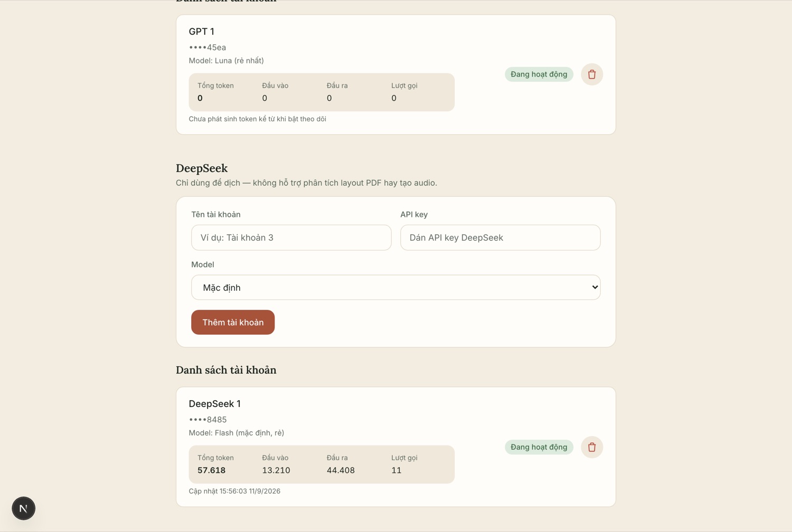Click the masked key ••••45ea

[208, 47]
